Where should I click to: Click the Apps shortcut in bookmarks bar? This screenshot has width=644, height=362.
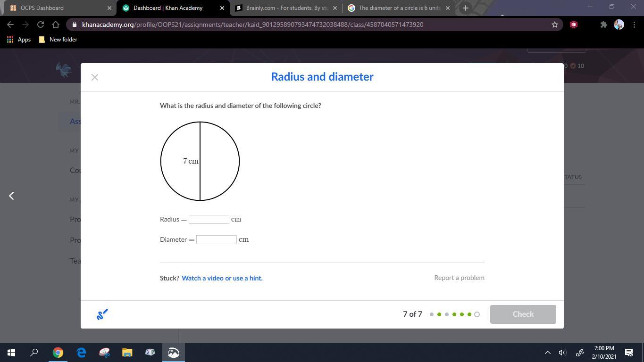coord(19,40)
